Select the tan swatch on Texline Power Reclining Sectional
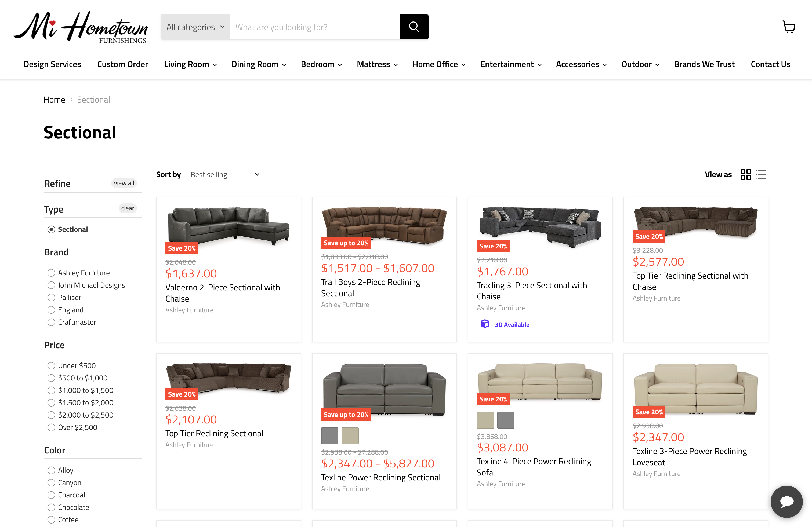 pyautogui.click(x=350, y=435)
